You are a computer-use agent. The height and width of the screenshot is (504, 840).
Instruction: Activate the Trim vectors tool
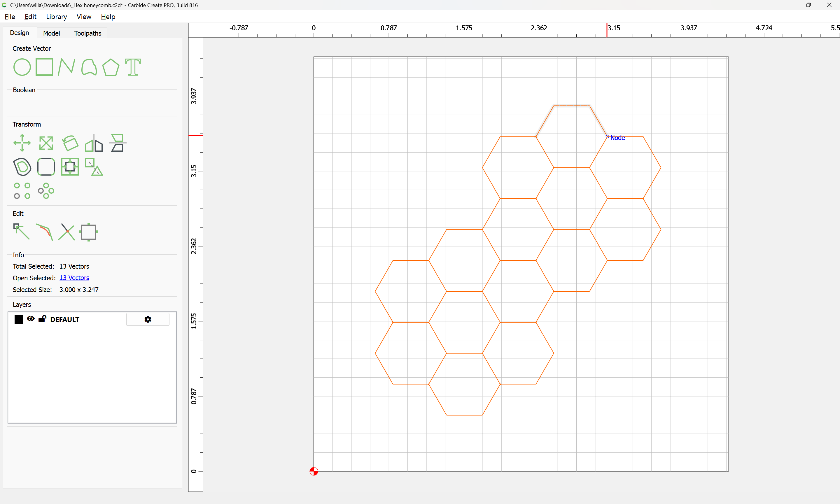coord(66,232)
